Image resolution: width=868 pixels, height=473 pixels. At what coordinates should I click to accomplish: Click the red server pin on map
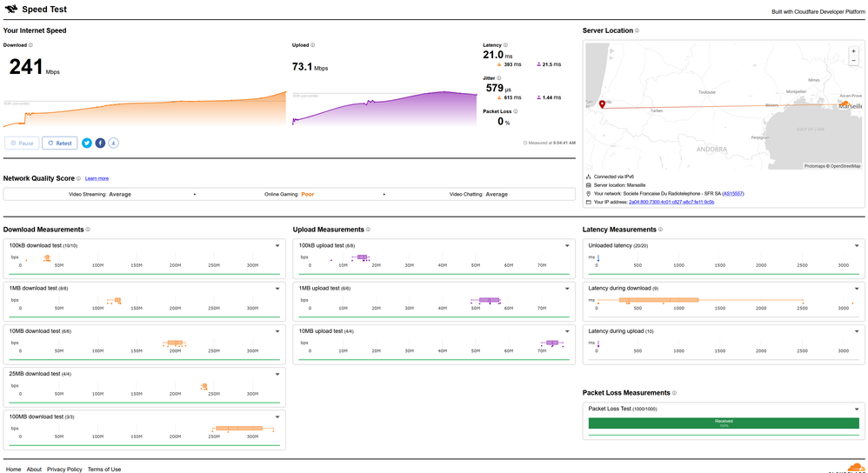(x=602, y=104)
